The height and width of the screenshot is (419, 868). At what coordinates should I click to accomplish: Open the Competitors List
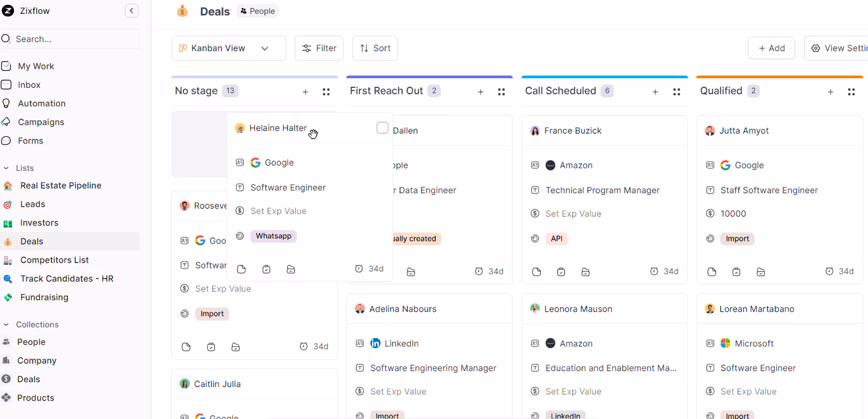(54, 260)
